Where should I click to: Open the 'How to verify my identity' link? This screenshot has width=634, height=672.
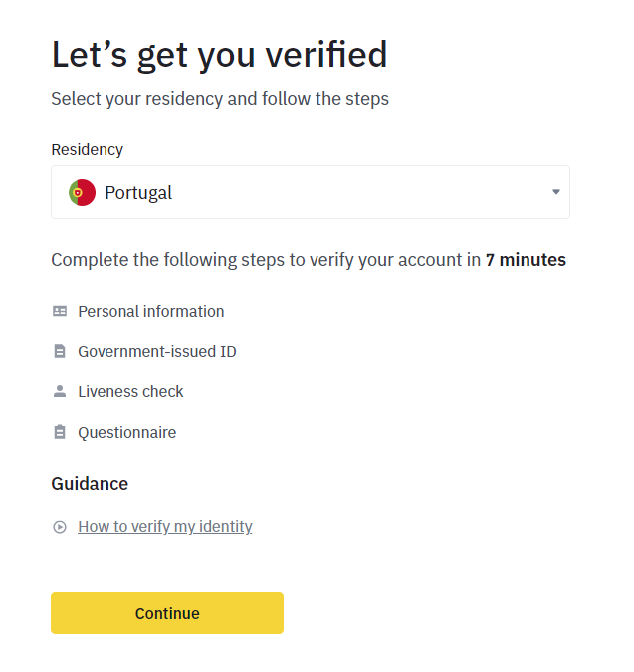[x=164, y=527]
